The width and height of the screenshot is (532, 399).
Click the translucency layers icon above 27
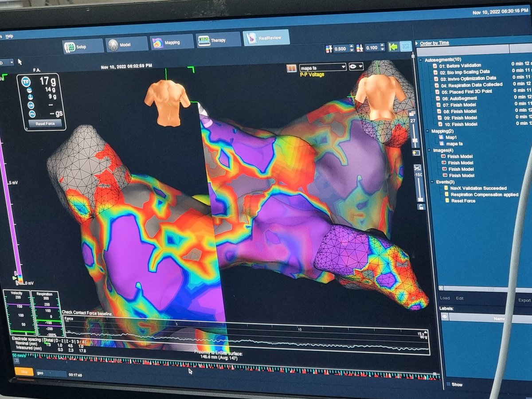pos(413,113)
